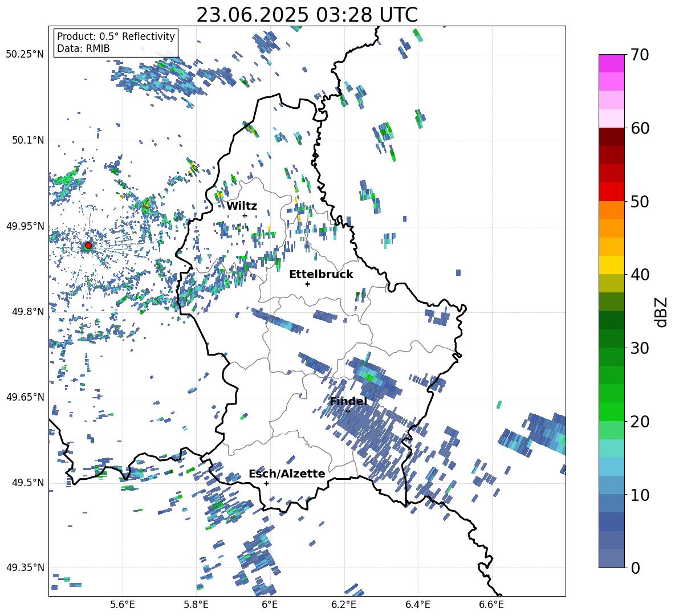Click the Wiltz station cross marker
Viewport: 675px width, 616px height.
[245, 215]
